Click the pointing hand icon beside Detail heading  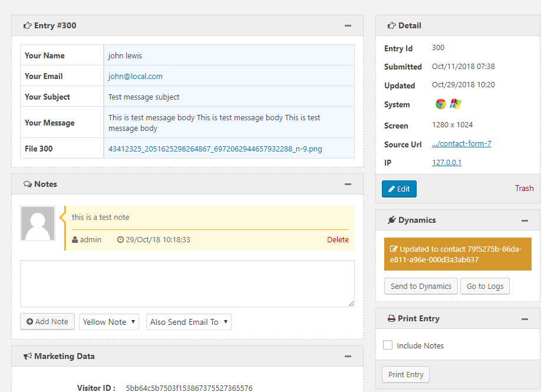(391, 25)
